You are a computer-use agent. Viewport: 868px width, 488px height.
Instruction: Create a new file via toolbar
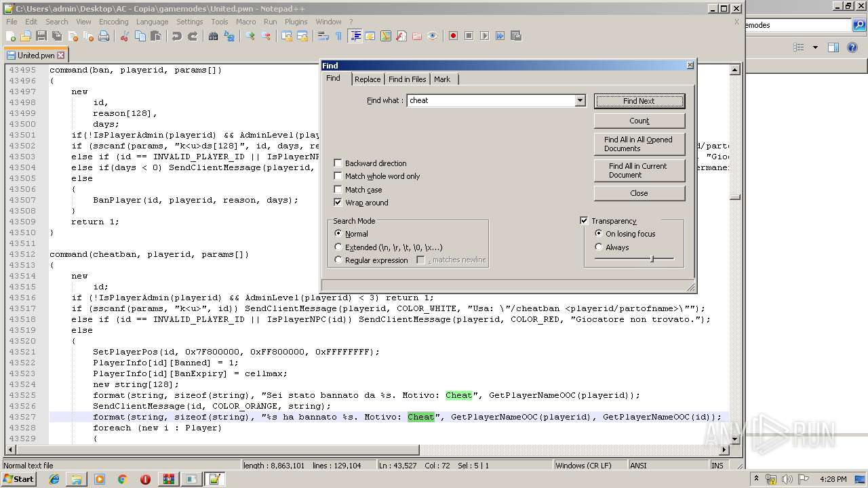pyautogui.click(x=11, y=36)
